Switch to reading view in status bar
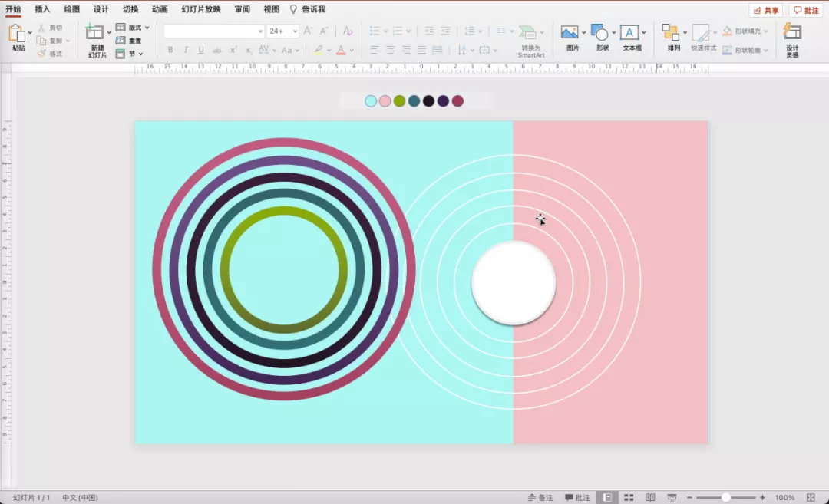This screenshot has height=504, width=829. point(650,498)
